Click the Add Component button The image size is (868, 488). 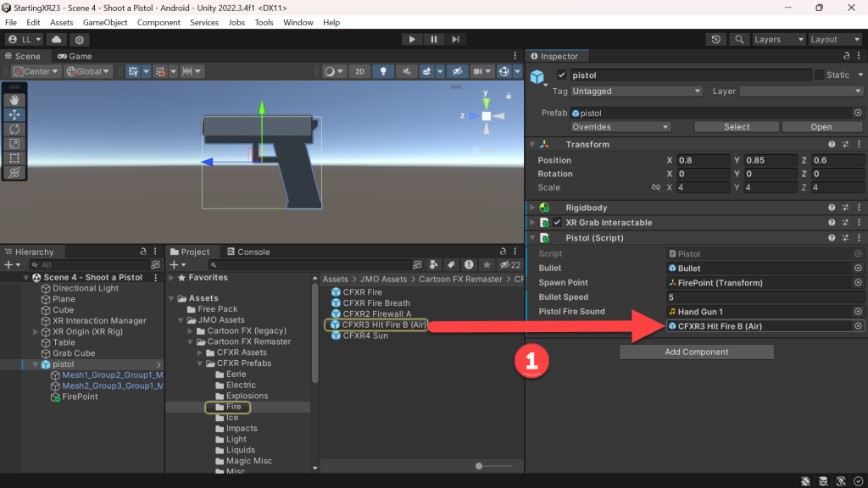click(697, 352)
